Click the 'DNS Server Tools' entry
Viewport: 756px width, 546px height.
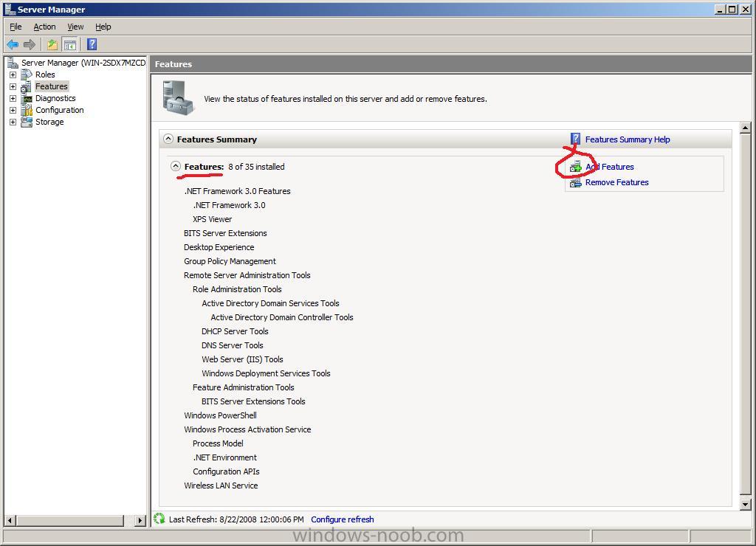click(x=233, y=345)
